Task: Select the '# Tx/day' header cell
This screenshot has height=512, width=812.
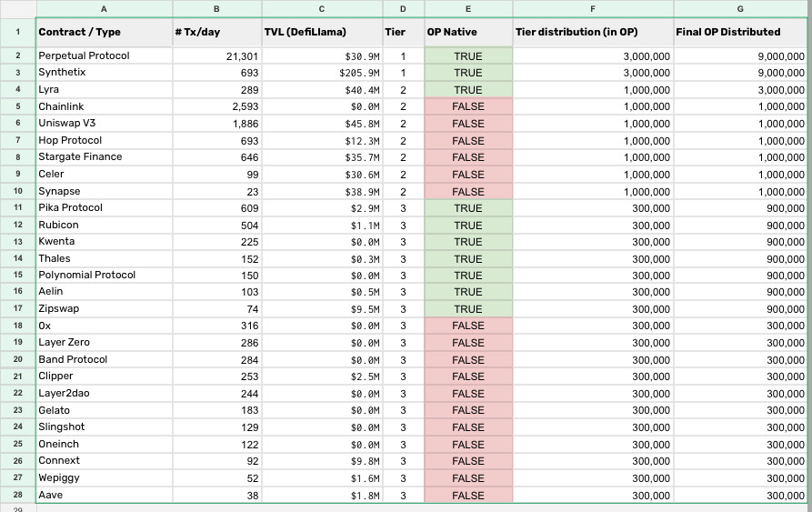Action: (x=216, y=32)
